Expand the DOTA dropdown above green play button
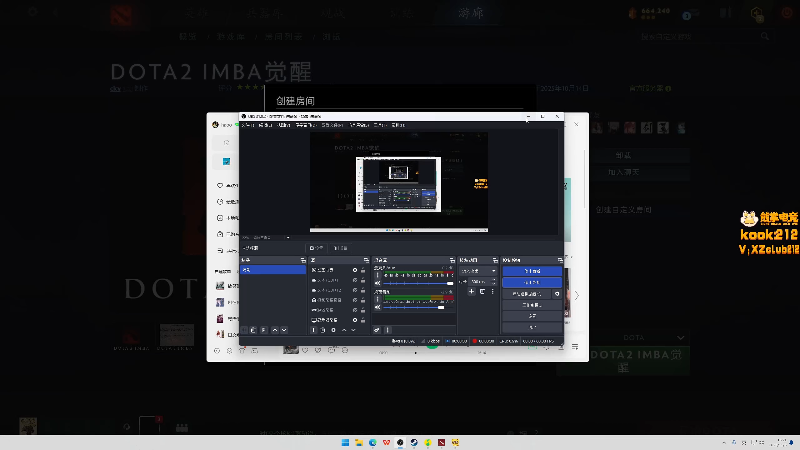 coord(680,338)
